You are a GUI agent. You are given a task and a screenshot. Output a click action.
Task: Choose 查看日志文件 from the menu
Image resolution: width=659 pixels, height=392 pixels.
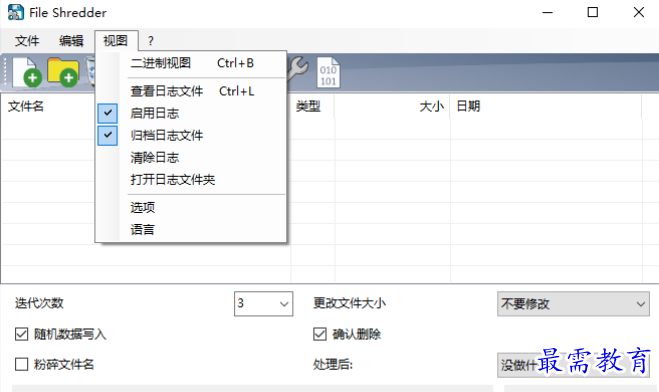[191, 91]
